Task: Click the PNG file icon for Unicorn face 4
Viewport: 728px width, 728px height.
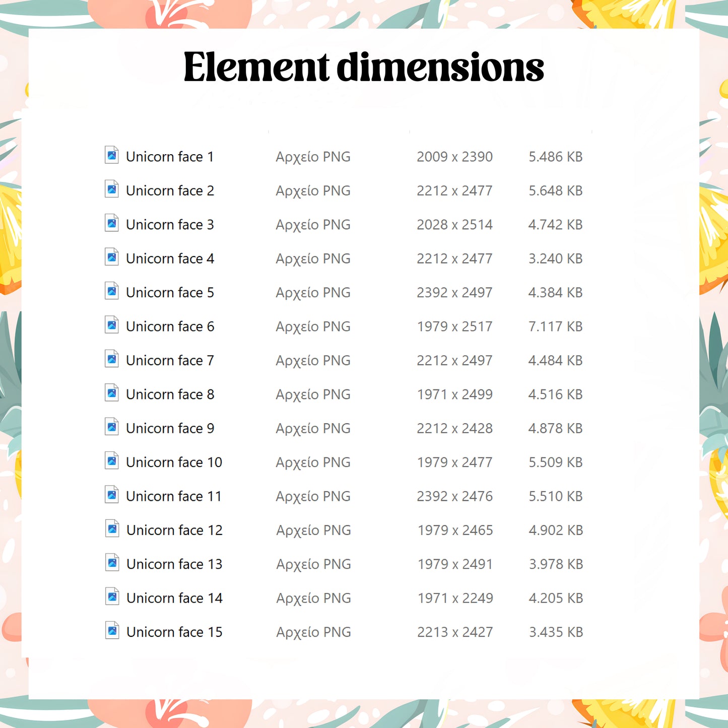Action: pos(112,257)
